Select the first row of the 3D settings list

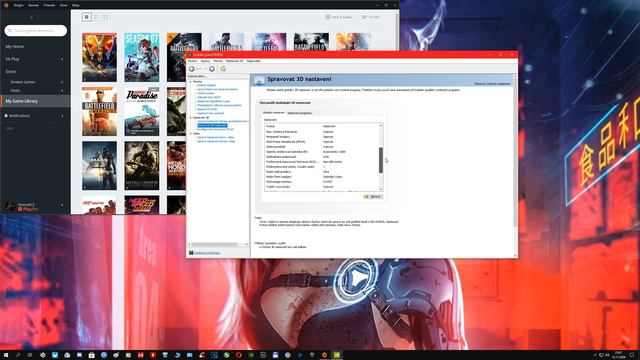[x=322, y=132]
